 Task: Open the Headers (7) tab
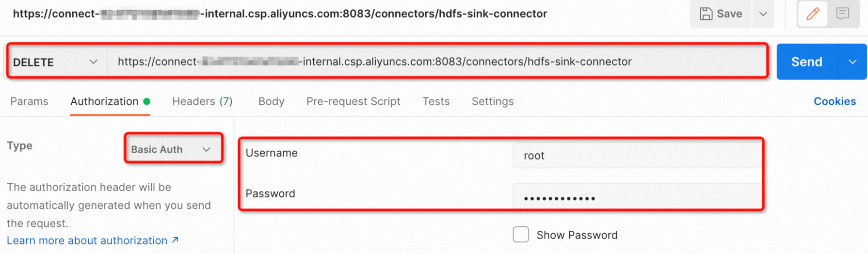pos(202,101)
